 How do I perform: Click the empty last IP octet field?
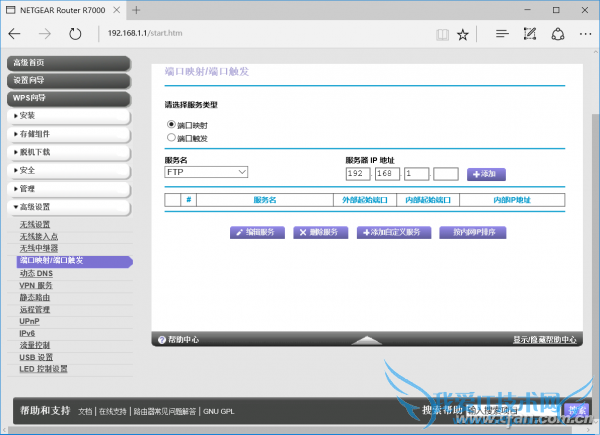[446, 174]
